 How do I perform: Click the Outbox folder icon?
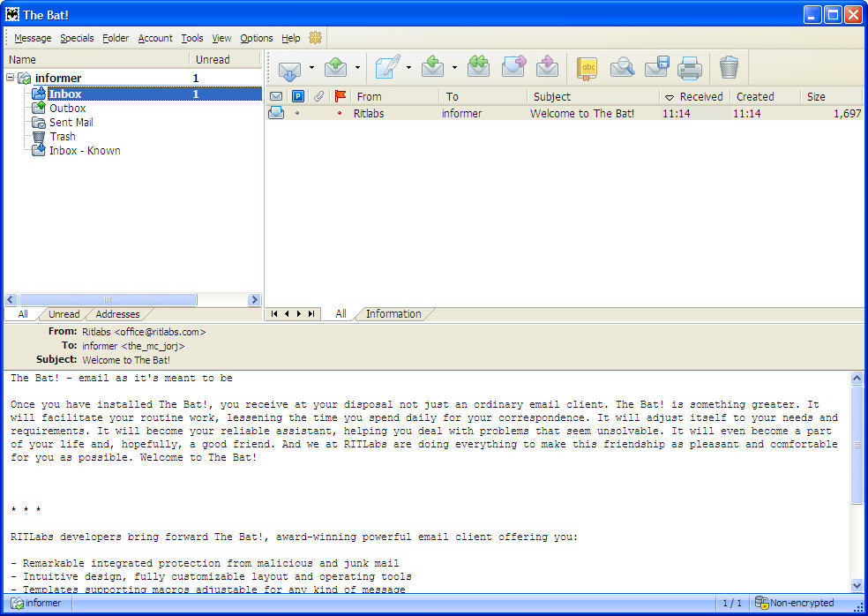[x=39, y=108]
